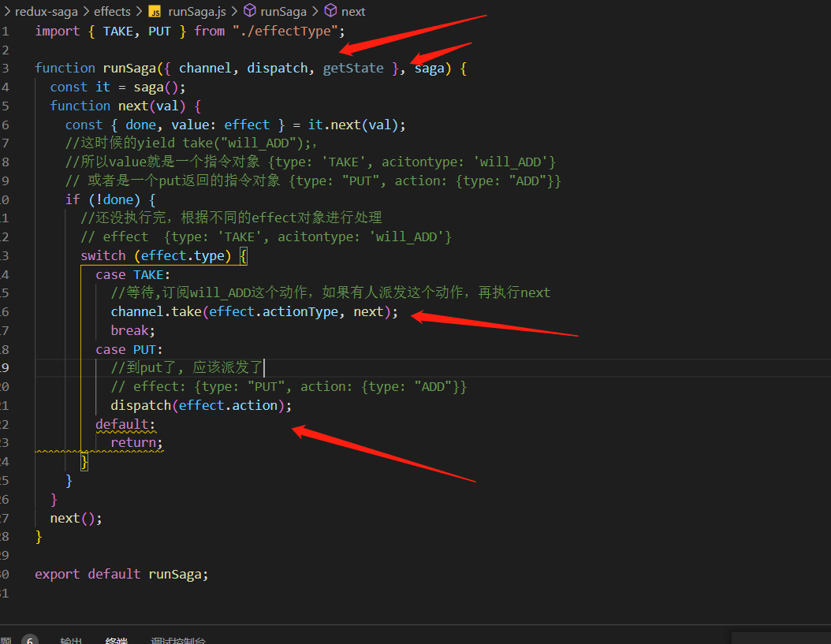
Task: Click the 'const it = saga();' line
Action: pyautogui.click(x=117, y=87)
